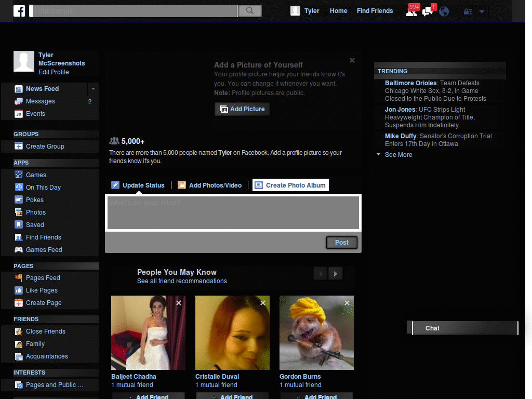Click Tyler McScreenshots profile avatar in sidebar
Screen dimensions: 532x399
(x=24, y=61)
